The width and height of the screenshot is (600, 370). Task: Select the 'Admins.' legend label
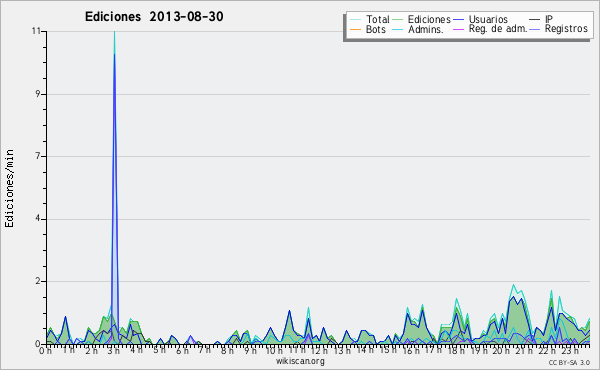click(x=426, y=29)
